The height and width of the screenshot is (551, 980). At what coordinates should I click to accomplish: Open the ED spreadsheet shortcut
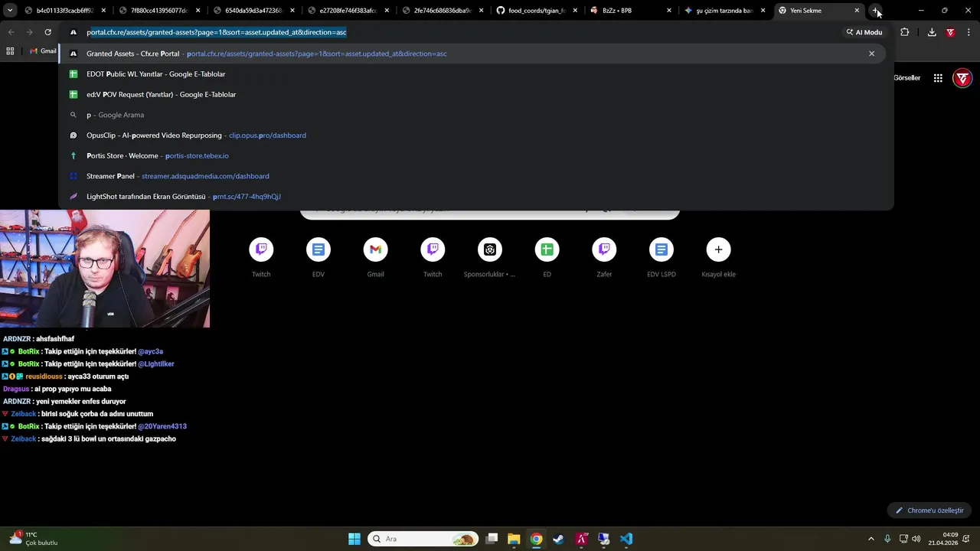[x=547, y=258]
